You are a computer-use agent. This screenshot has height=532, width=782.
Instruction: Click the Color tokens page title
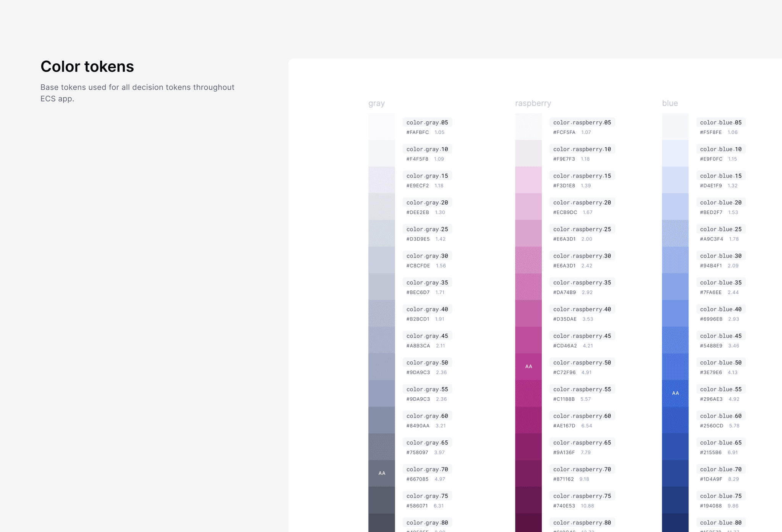[x=87, y=66]
